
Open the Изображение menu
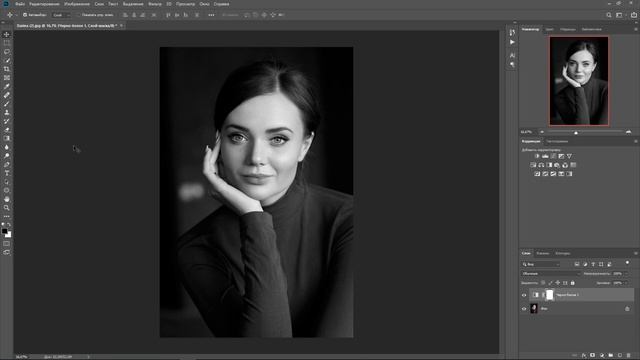tap(77, 4)
